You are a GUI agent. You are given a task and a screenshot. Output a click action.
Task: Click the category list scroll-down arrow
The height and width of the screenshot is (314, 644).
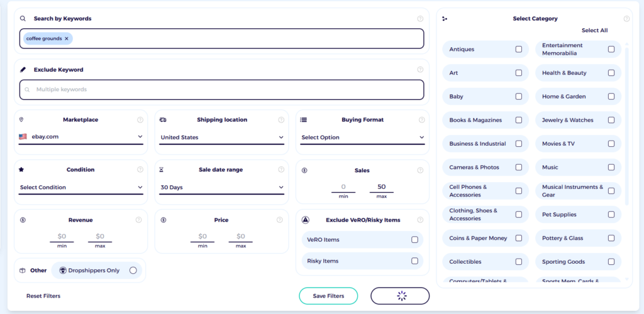(x=626, y=279)
